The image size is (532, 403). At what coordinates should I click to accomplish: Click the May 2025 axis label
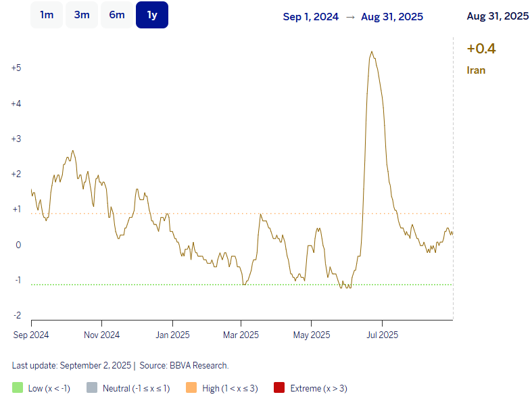coord(312,335)
